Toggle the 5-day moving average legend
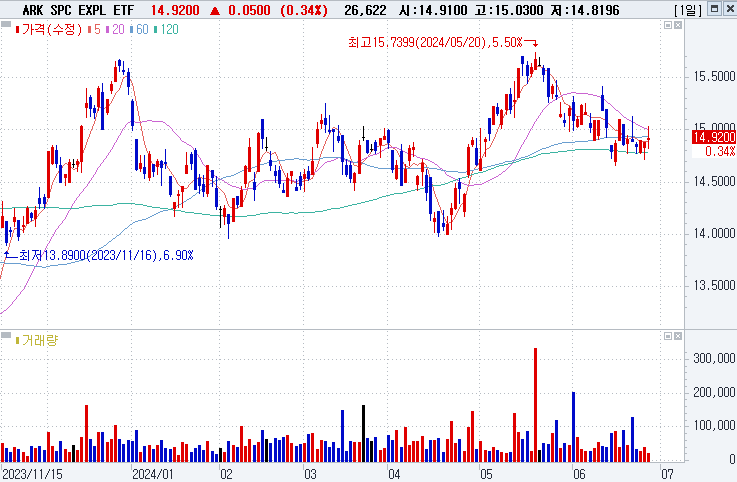The height and width of the screenshot is (482, 737). [x=94, y=30]
